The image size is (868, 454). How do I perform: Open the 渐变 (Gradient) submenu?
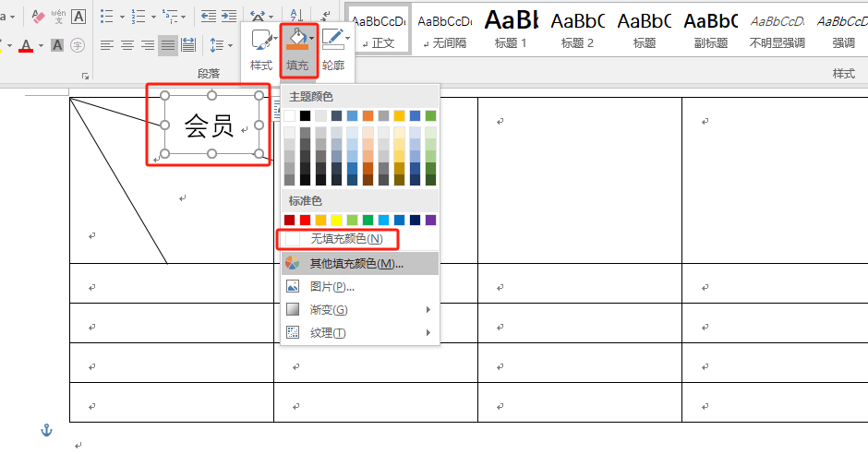329,310
